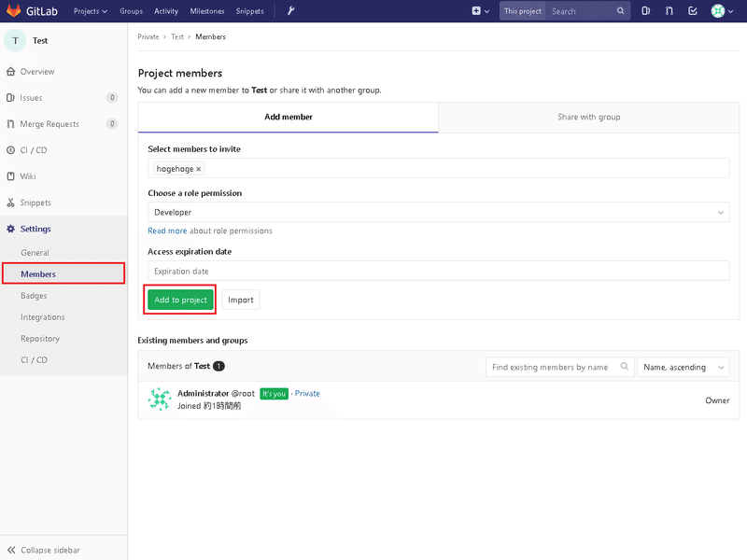
Task: Open the role permission Developer dropdown
Action: click(x=438, y=213)
